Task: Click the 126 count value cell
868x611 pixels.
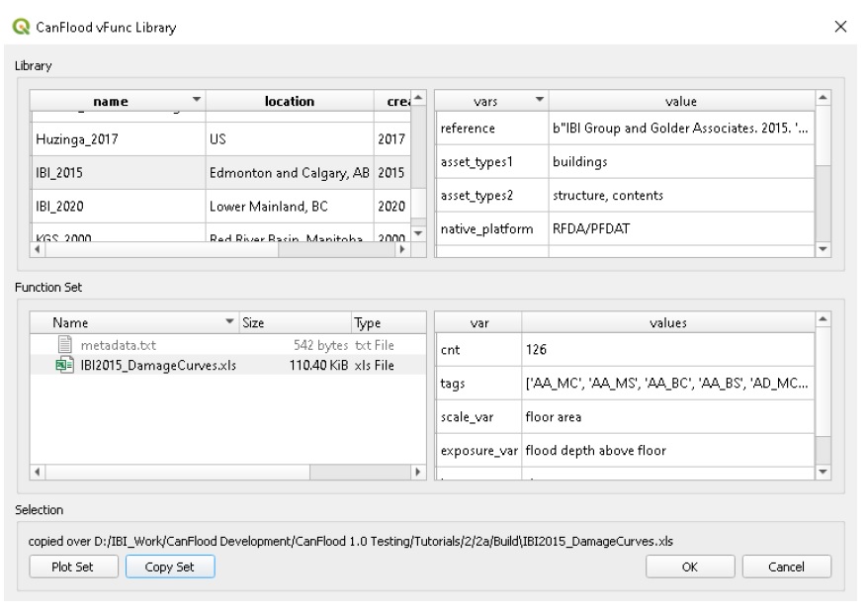Action: (x=668, y=350)
